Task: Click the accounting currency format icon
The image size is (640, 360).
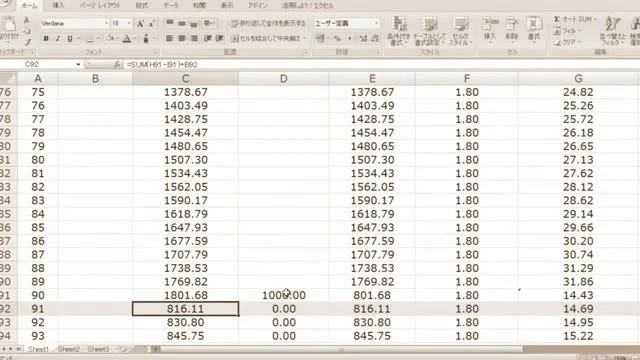Action: (x=320, y=38)
